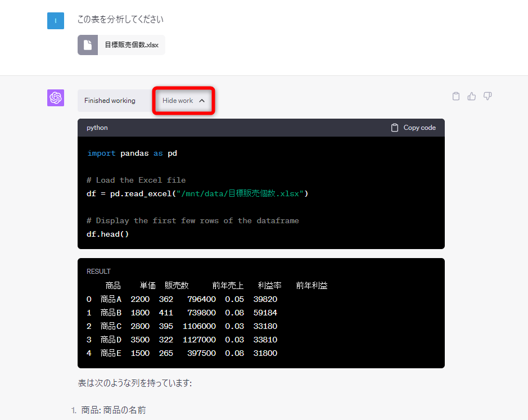Copy the response using the clipboard icon
The image size is (528, 420).
[455, 96]
